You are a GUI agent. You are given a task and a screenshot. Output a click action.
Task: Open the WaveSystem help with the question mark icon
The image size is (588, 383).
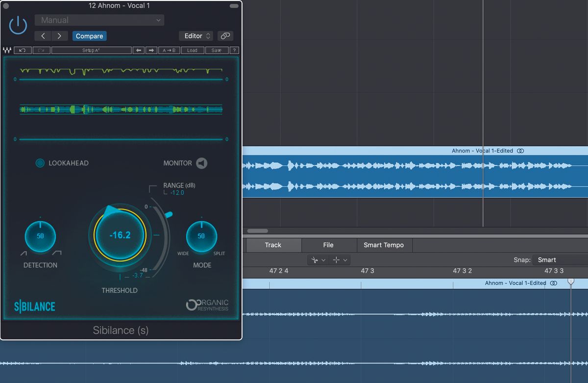(x=234, y=50)
